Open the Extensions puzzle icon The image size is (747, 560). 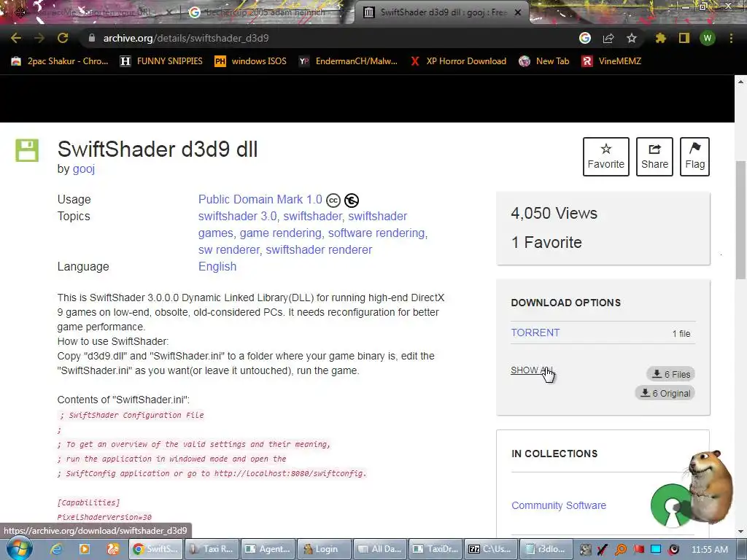660,38
